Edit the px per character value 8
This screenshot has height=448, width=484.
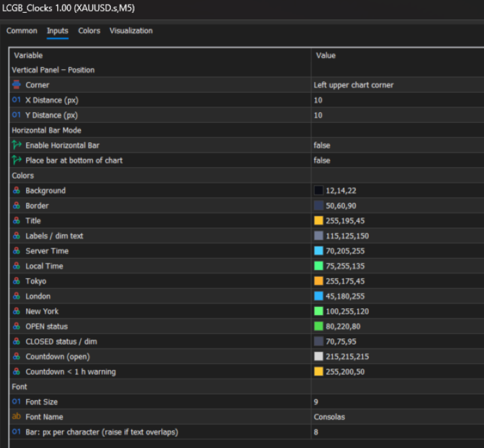(316, 432)
